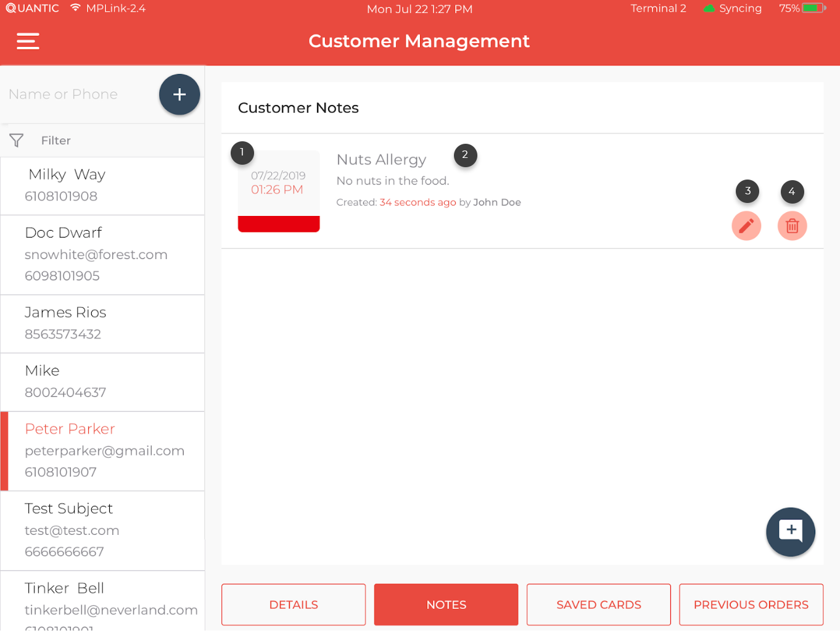Viewport: 840px width, 633px height.
Task: Delete the Nuts Allergy note with trash icon
Action: click(792, 226)
